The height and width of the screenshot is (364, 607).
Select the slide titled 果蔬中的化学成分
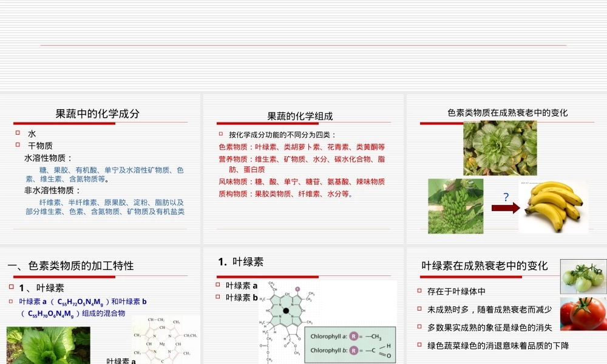click(x=100, y=169)
